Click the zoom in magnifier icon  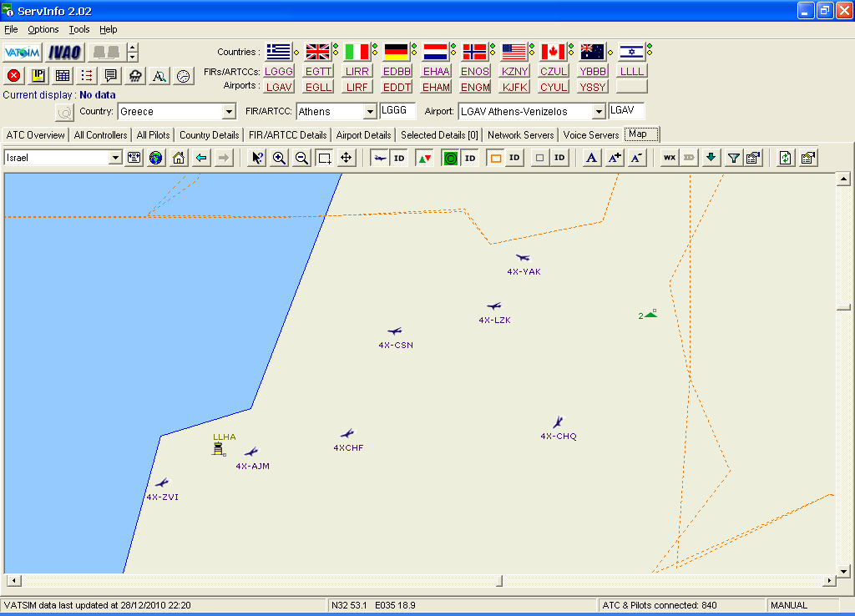[x=280, y=158]
